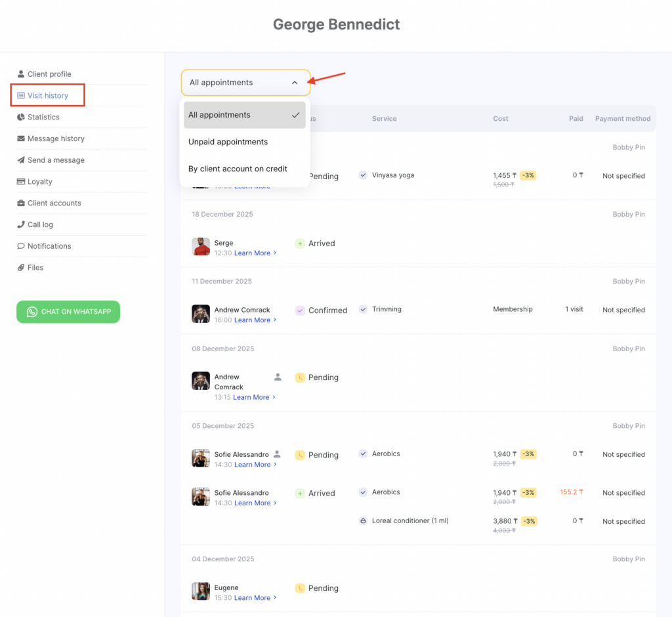Click the Client accounts briefcase icon

21,203
